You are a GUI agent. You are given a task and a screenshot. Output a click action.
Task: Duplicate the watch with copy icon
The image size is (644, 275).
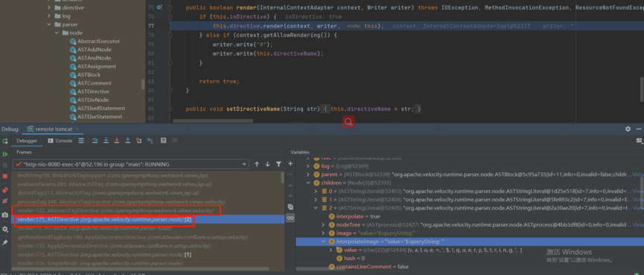pyautogui.click(x=290, y=207)
